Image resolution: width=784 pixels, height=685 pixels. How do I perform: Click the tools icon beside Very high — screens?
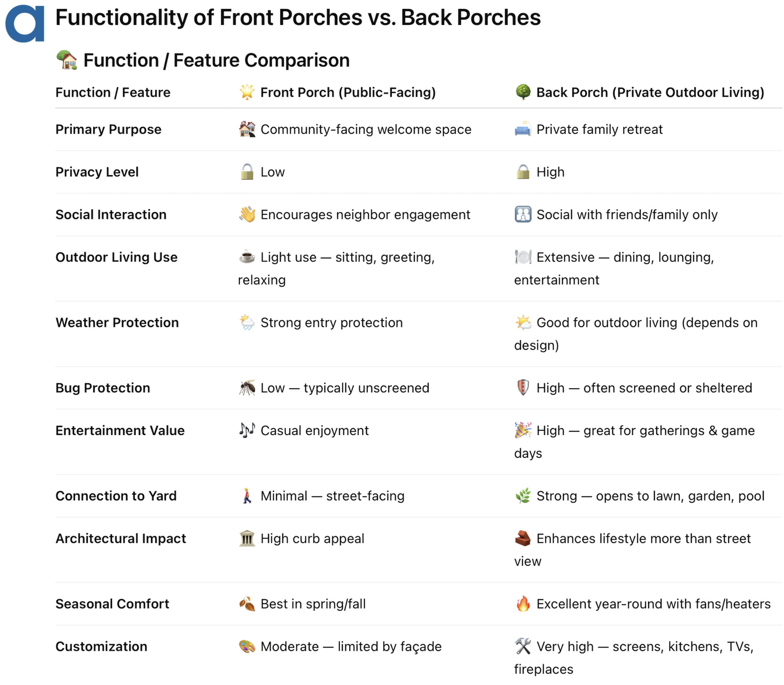[523, 647]
